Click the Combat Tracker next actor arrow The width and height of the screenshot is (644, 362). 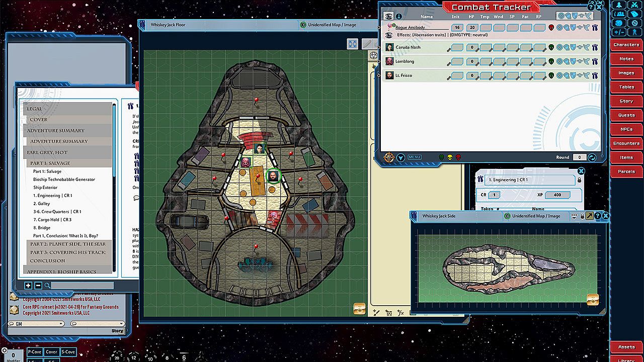(x=401, y=157)
